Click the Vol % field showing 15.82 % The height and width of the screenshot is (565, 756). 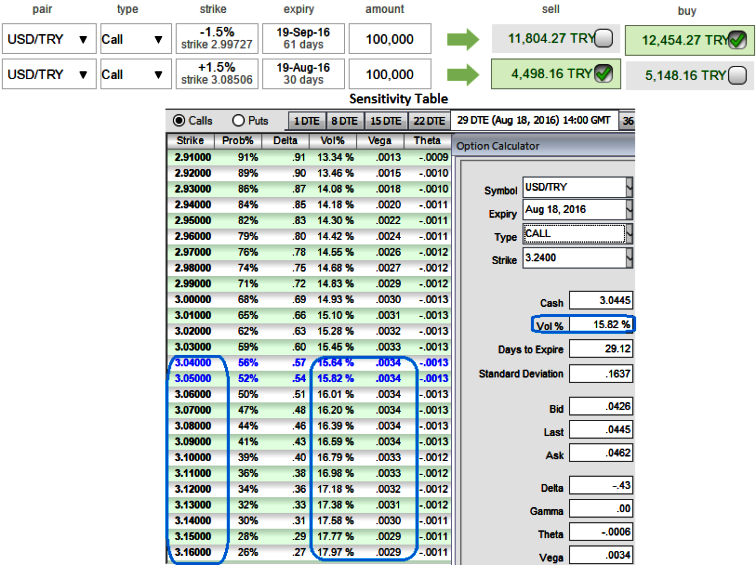pos(596,325)
